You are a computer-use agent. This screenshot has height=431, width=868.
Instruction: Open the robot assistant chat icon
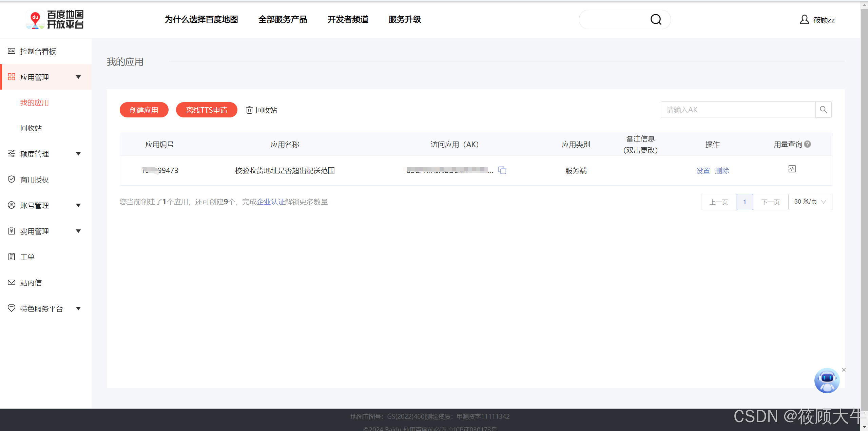[x=827, y=380]
